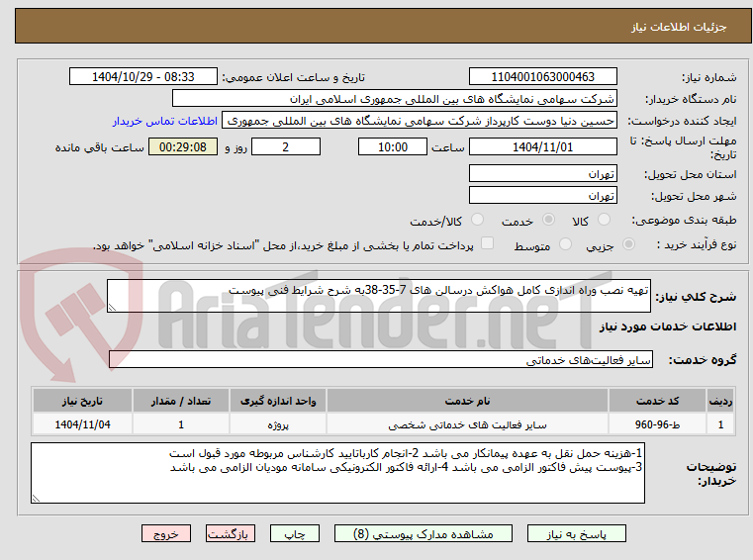This screenshot has height=560, width=753.
Task: Click resize handle of شرح کلی نیاز textarea
Action: click(113, 308)
